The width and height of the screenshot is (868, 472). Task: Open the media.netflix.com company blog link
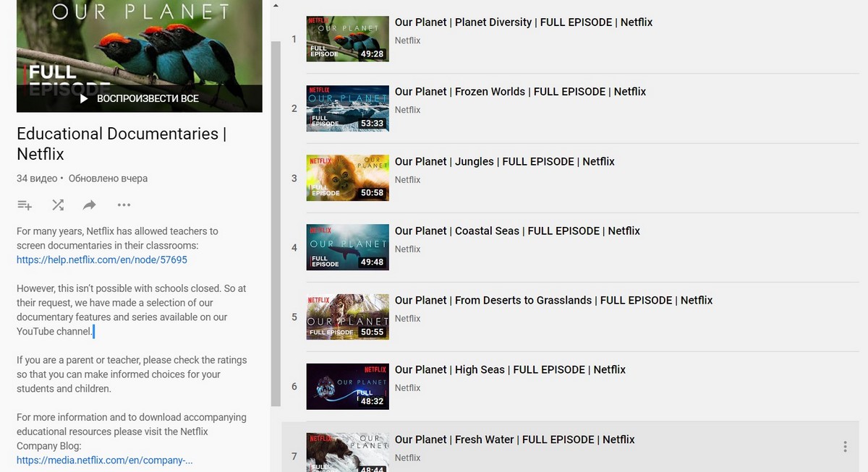104,460
